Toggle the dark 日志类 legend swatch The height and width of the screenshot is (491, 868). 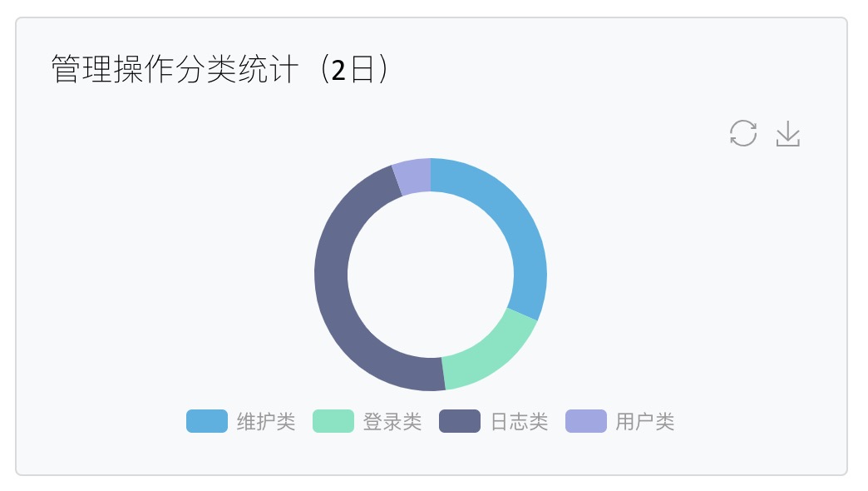pyautogui.click(x=460, y=421)
